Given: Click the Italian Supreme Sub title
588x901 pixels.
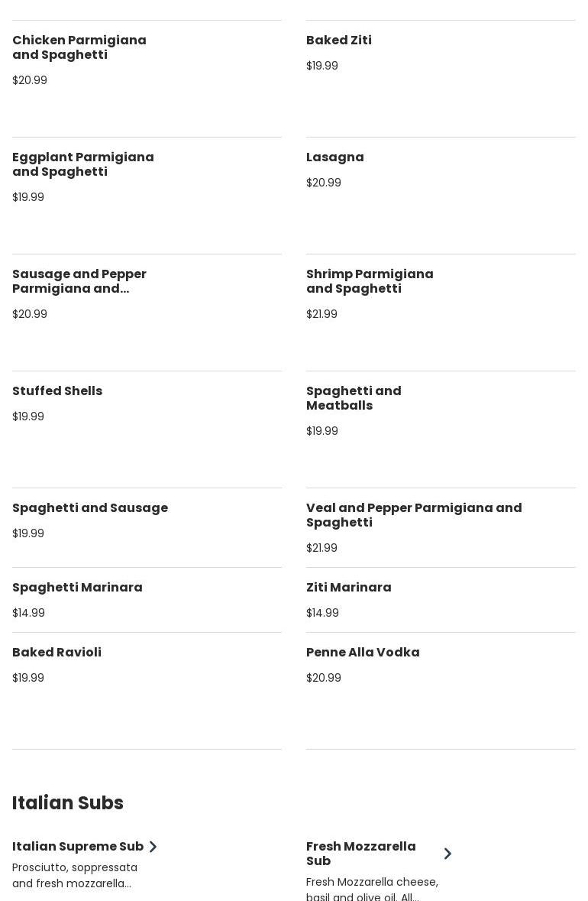Looking at the screenshot, I should (78, 847).
